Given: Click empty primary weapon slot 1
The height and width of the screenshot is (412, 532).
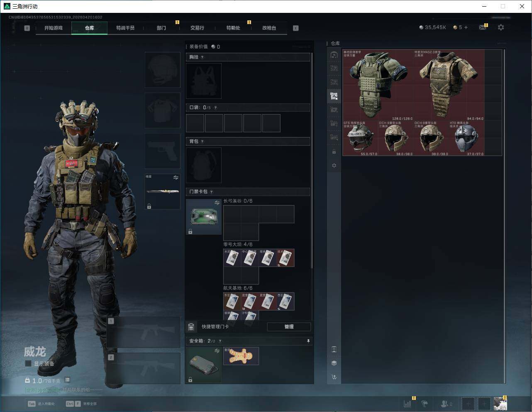Looking at the screenshot, I should 144,332.
